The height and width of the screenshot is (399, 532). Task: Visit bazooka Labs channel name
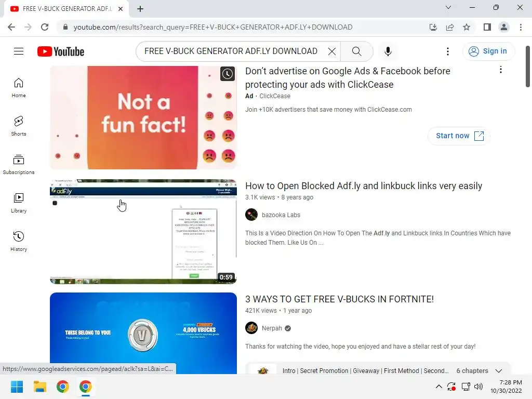tap(281, 215)
